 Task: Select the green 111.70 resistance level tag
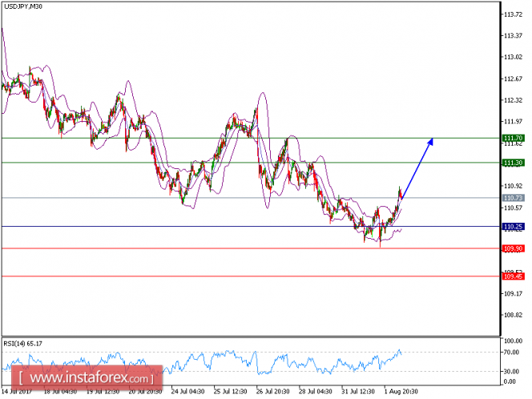coord(513,138)
